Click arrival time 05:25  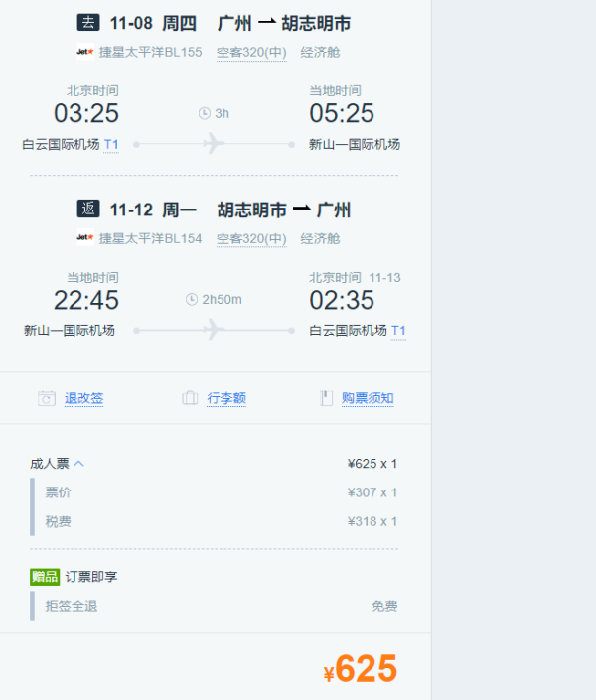(342, 113)
